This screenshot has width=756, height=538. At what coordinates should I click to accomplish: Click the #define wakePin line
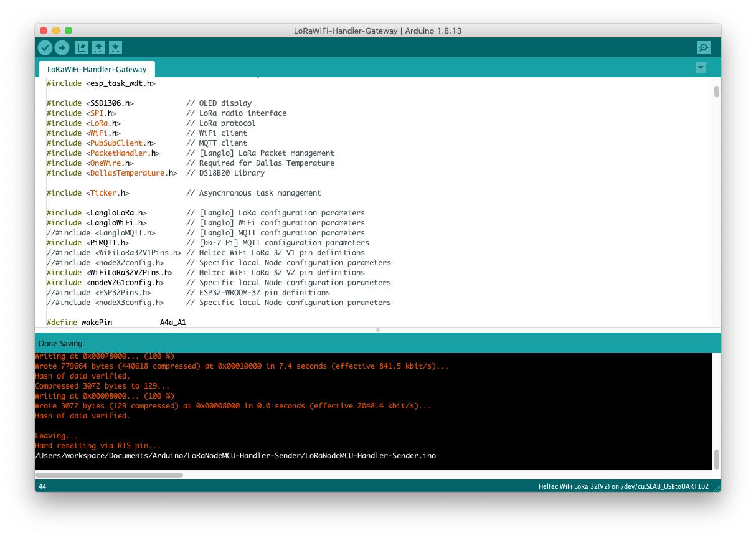click(116, 323)
